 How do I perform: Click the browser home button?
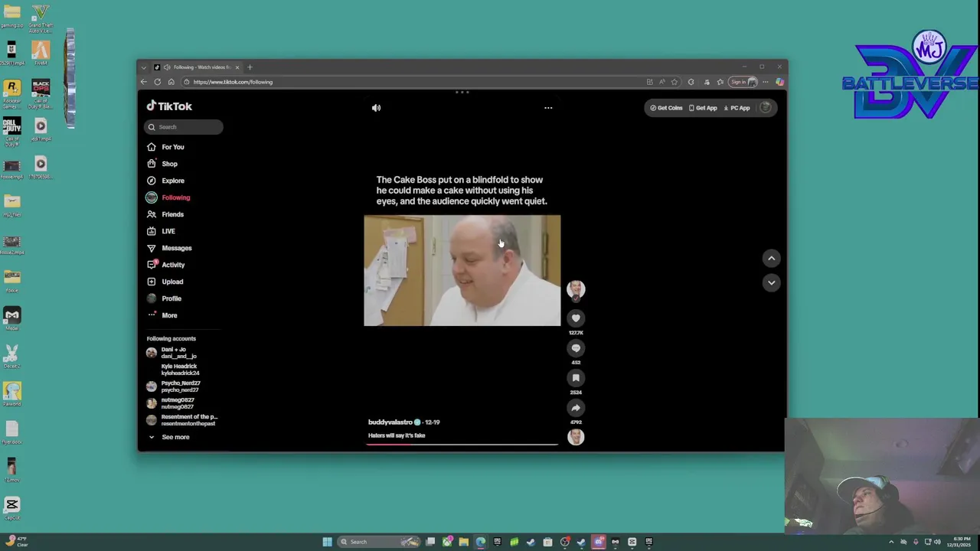(171, 82)
